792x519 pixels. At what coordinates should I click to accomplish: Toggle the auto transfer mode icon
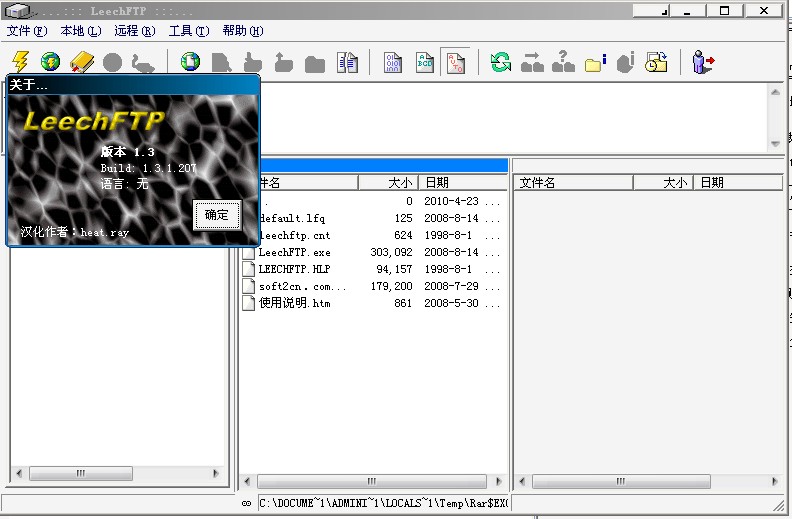coord(454,62)
